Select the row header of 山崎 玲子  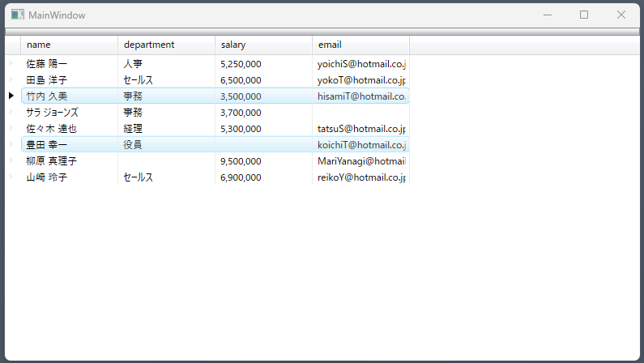coord(13,177)
